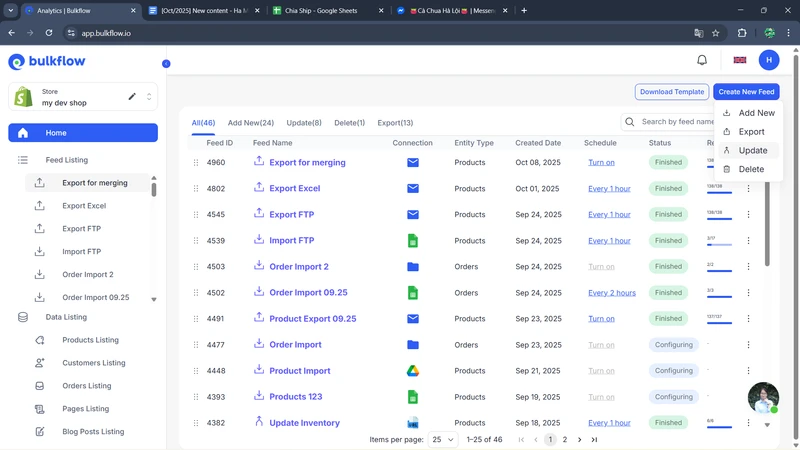Turn on schedule for Product Export 09.25
Screen dimensions: 800x450
601,319
